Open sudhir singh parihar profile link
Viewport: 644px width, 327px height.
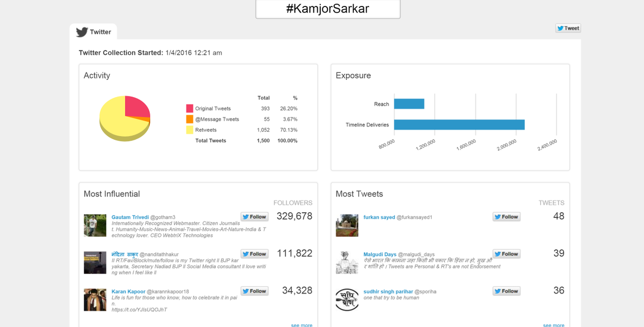tap(389, 292)
